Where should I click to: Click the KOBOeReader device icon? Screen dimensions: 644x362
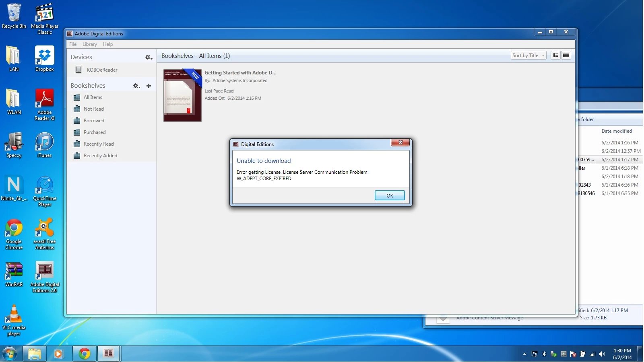pyautogui.click(x=78, y=70)
